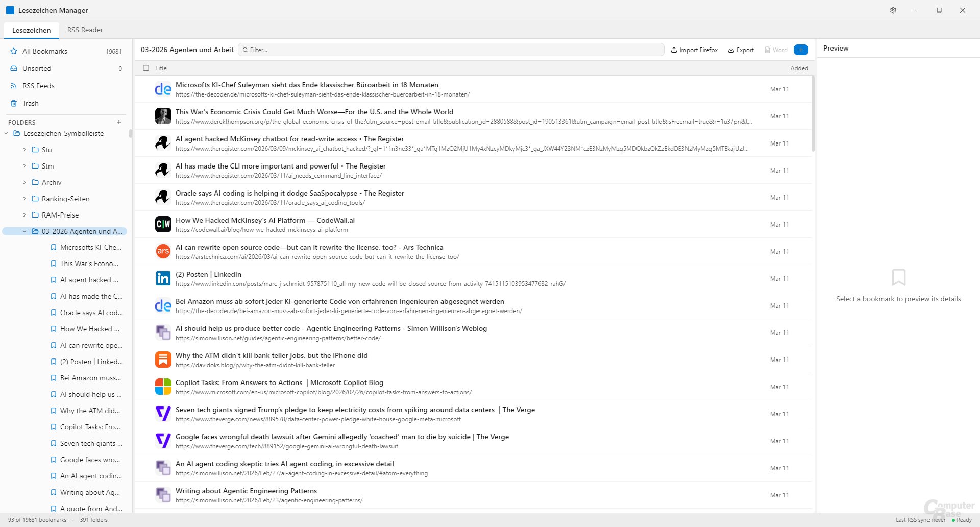This screenshot has width=980, height=527.
Task: Click the blue plus to add a bookmark
Action: click(x=801, y=50)
